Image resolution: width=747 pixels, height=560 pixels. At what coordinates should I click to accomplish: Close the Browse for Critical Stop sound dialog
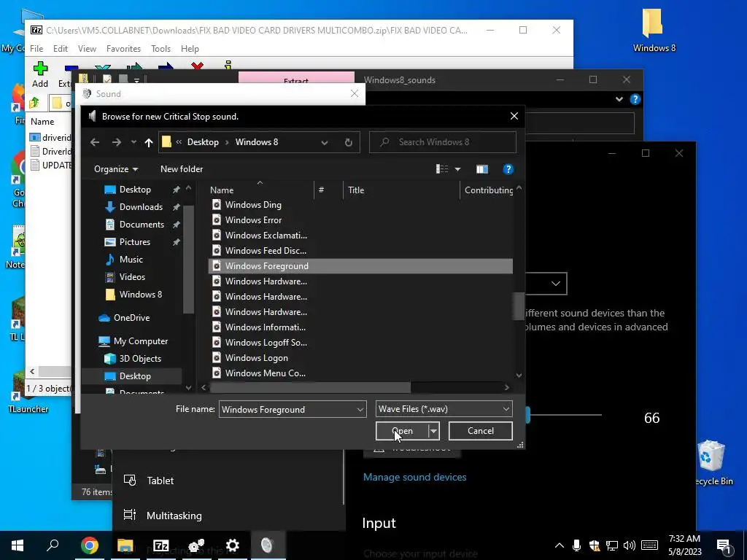coord(514,116)
